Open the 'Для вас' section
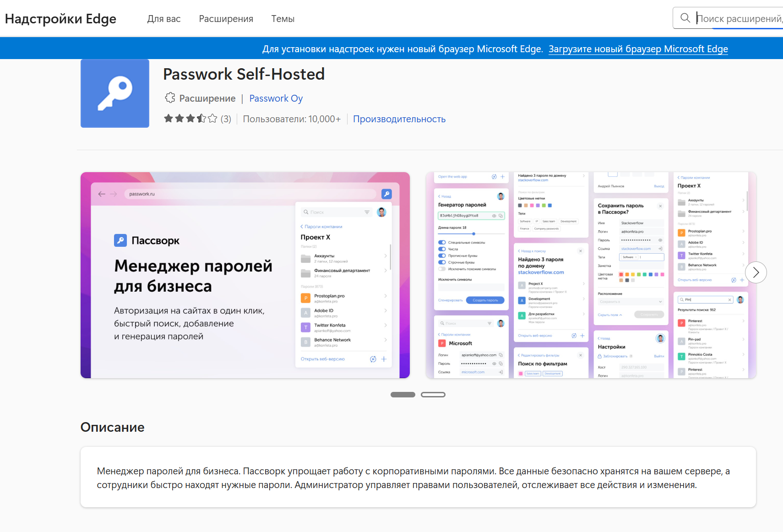This screenshot has width=783, height=532. 164,19
